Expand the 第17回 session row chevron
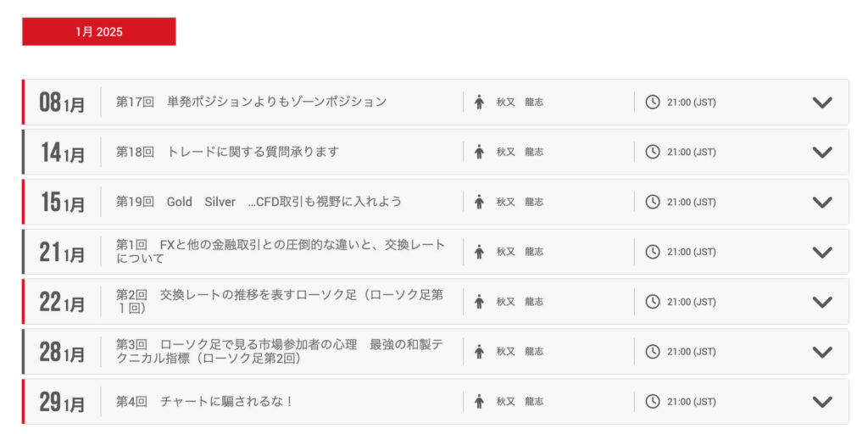The height and width of the screenshot is (434, 868). [x=822, y=103]
